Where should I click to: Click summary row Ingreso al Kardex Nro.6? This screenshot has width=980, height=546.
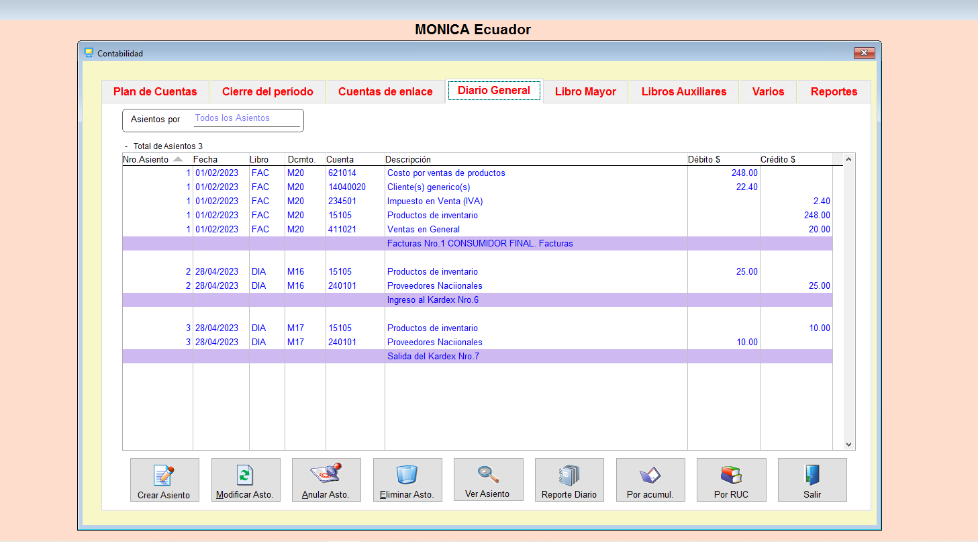tap(477, 300)
